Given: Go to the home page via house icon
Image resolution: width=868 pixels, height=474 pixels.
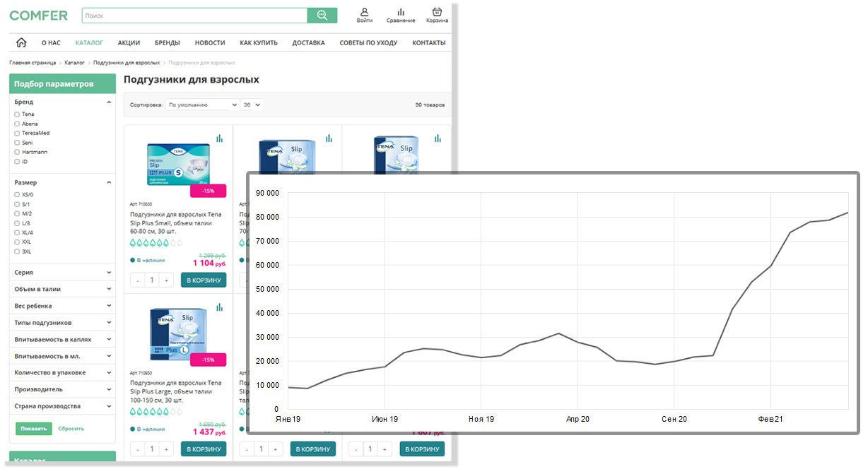Looking at the screenshot, I should pyautogui.click(x=21, y=42).
